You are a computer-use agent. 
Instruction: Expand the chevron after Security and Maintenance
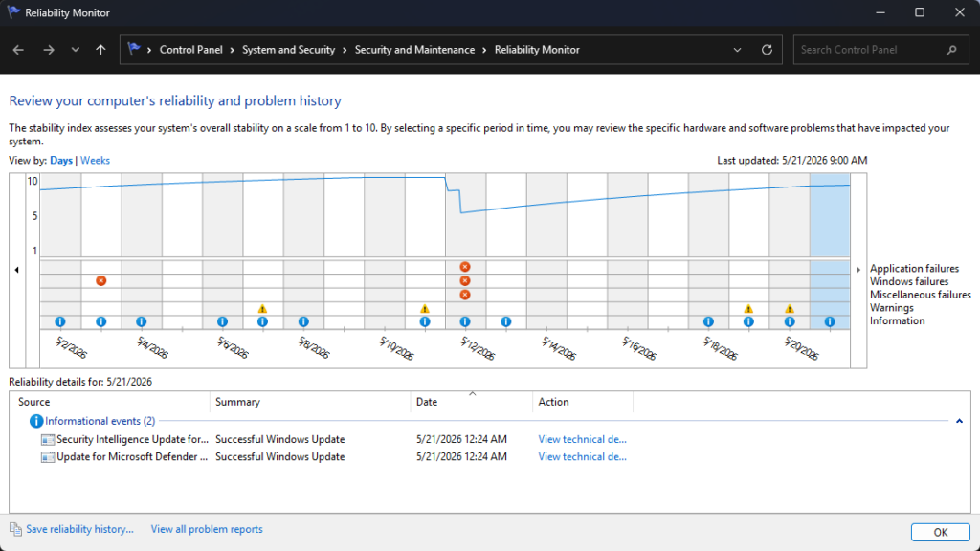pyautogui.click(x=484, y=50)
